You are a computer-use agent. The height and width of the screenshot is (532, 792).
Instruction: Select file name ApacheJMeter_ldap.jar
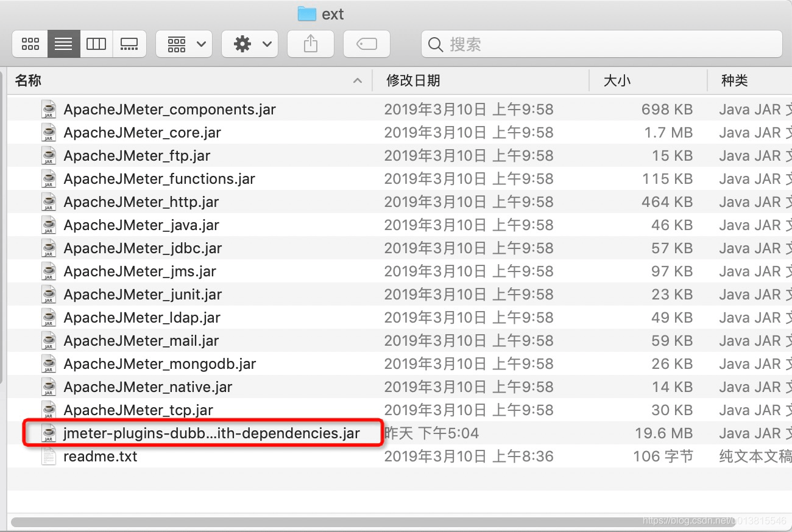tap(142, 318)
